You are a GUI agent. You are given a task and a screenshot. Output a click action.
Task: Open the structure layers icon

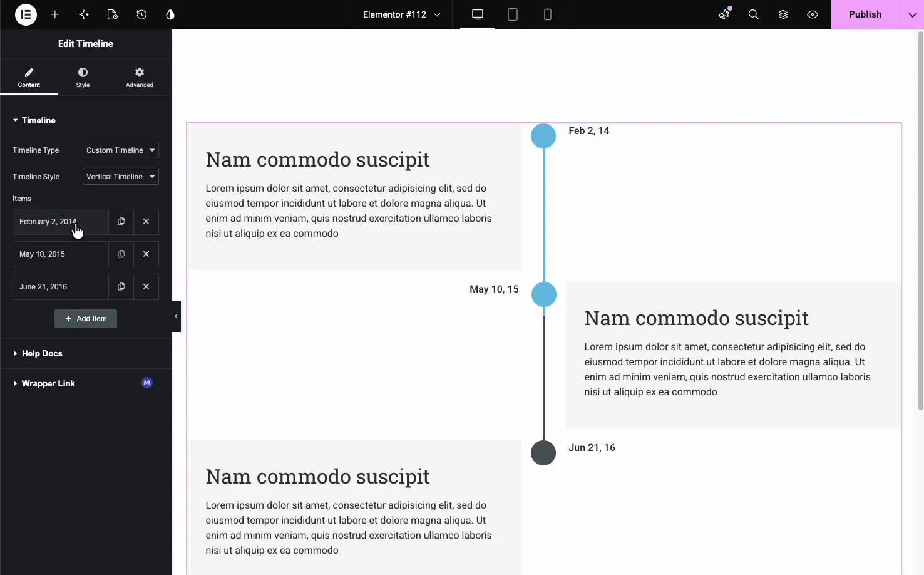(783, 14)
